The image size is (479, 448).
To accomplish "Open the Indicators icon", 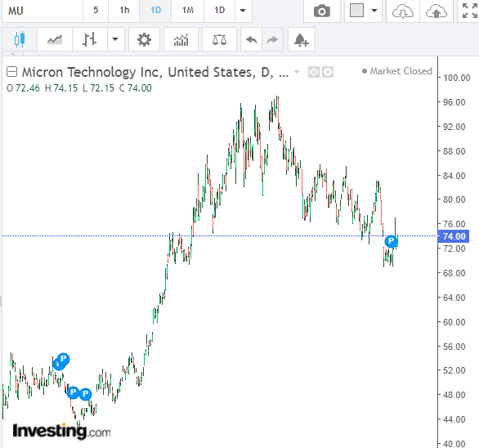I will coord(181,39).
